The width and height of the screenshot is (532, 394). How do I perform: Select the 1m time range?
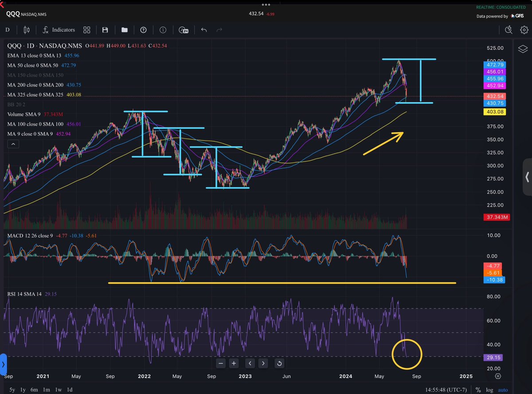47,390
